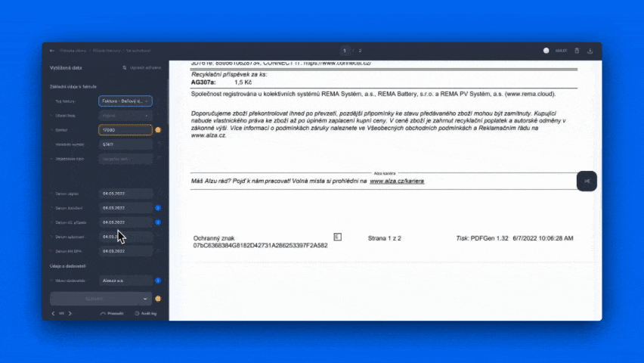Click the blue indicator beside 'Alza.cz a.s.'
The image size is (644, 363).
[158, 281]
